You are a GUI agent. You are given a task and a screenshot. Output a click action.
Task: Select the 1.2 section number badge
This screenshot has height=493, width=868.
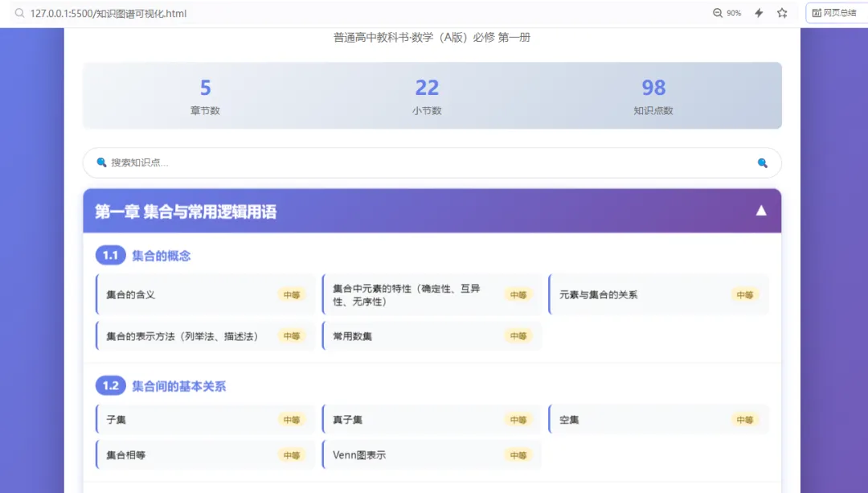point(110,385)
